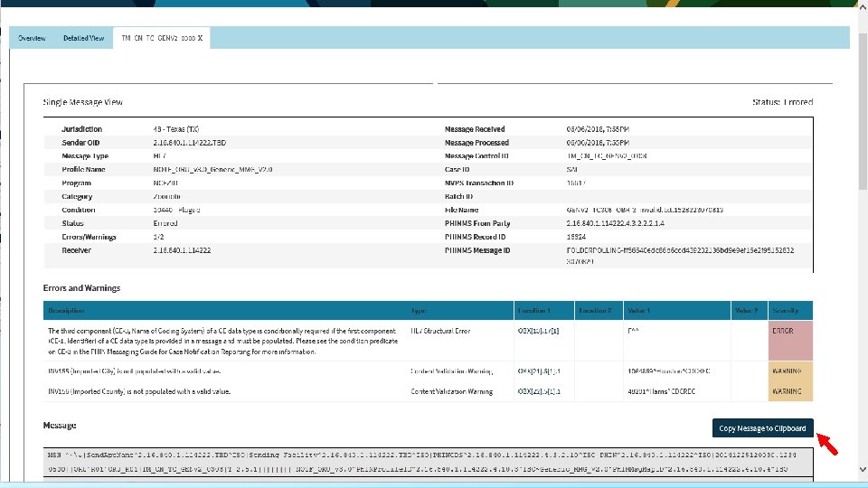Sort by Description column header
This screenshot has width=868, height=488.
[66, 311]
